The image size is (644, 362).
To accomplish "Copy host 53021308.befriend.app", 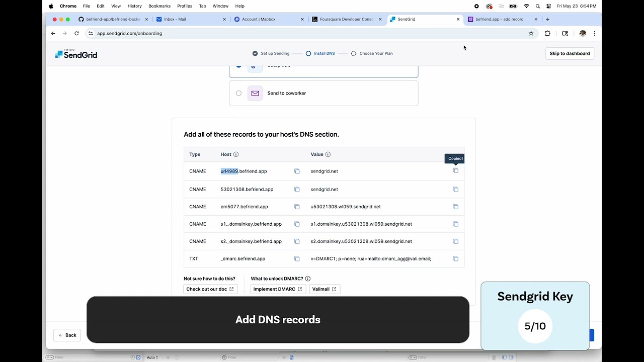I will [297, 190].
